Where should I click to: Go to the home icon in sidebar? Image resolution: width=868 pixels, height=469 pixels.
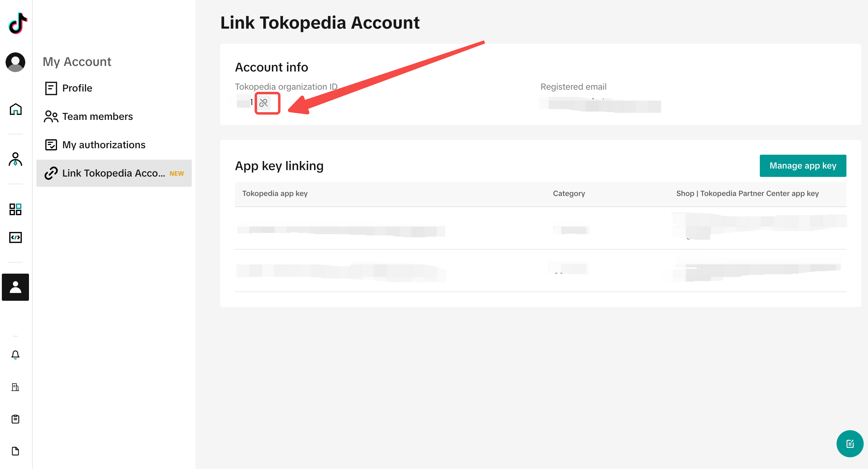pyautogui.click(x=15, y=109)
